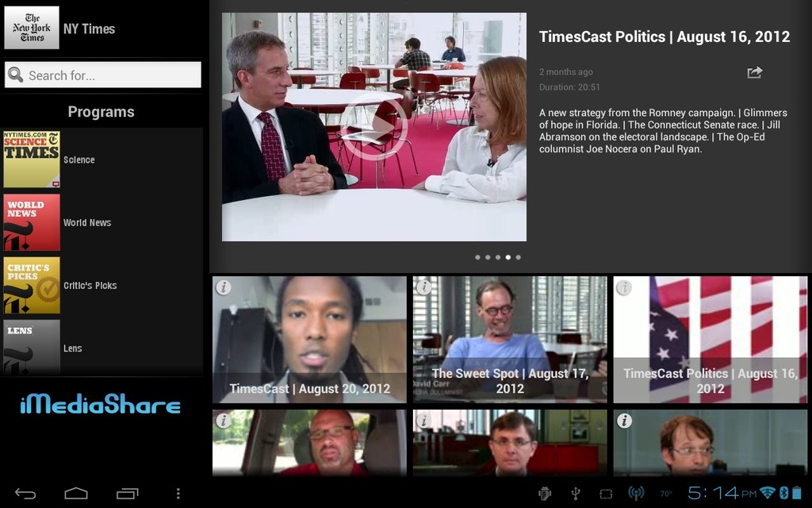
Task: Tap the Android home navigation icon
Action: click(75, 493)
